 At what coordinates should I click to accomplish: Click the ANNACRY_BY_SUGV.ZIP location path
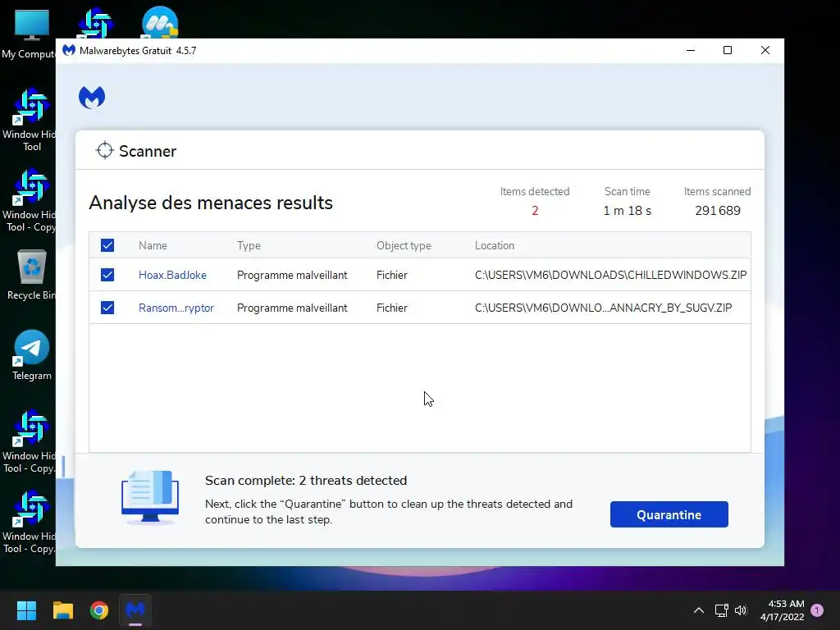point(603,308)
